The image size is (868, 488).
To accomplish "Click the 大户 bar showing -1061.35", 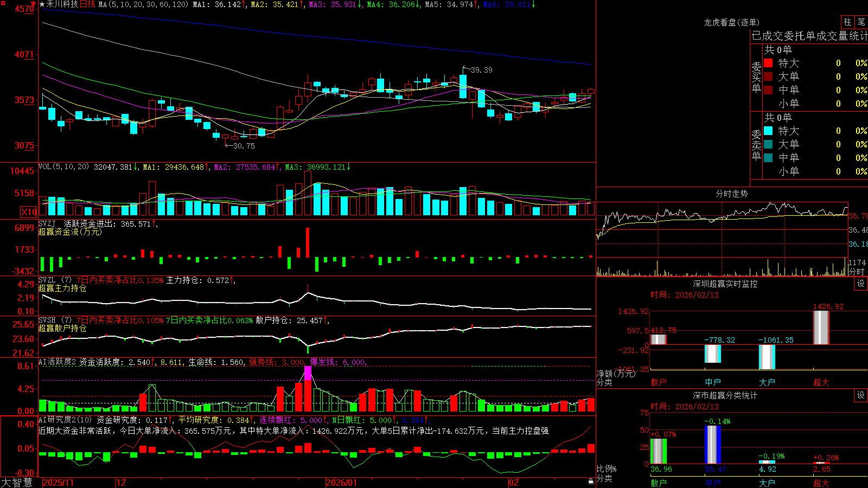I will [767, 357].
